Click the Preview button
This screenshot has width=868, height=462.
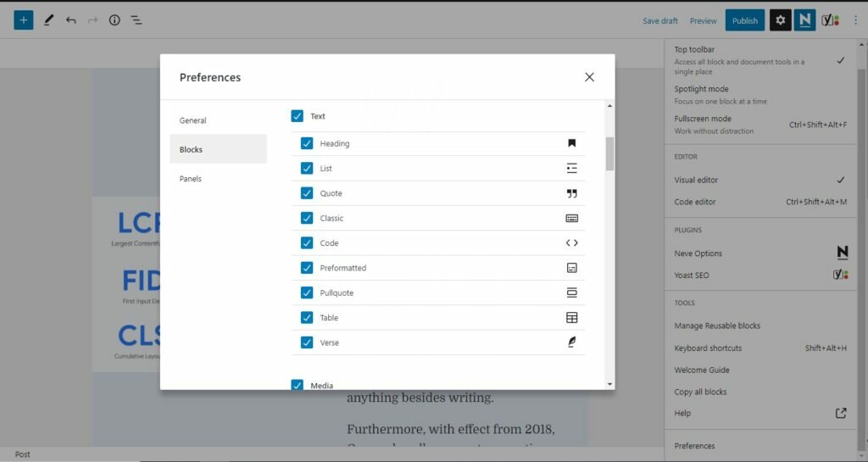point(703,20)
